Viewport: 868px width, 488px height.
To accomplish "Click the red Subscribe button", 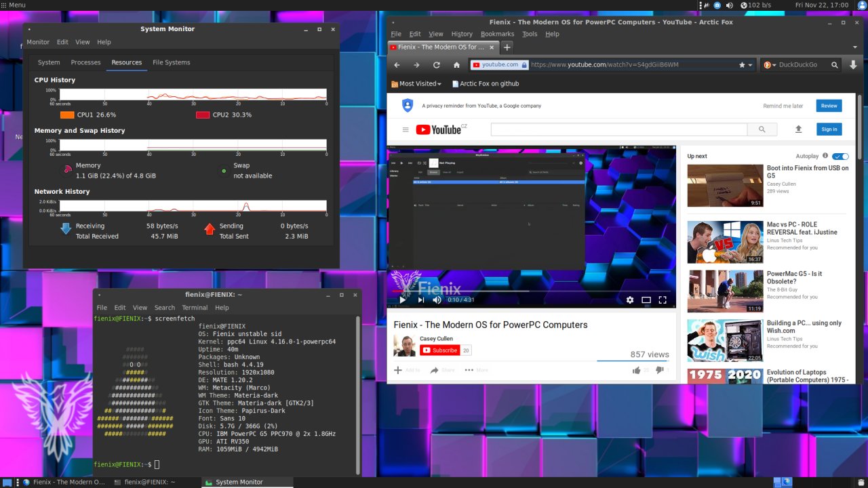I will pos(439,350).
